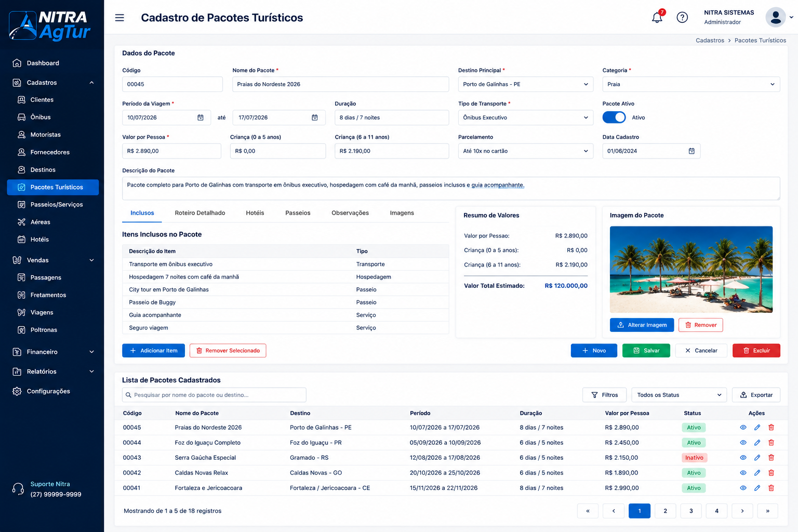
Task: Switch to the Imagens tab
Action: point(402,213)
